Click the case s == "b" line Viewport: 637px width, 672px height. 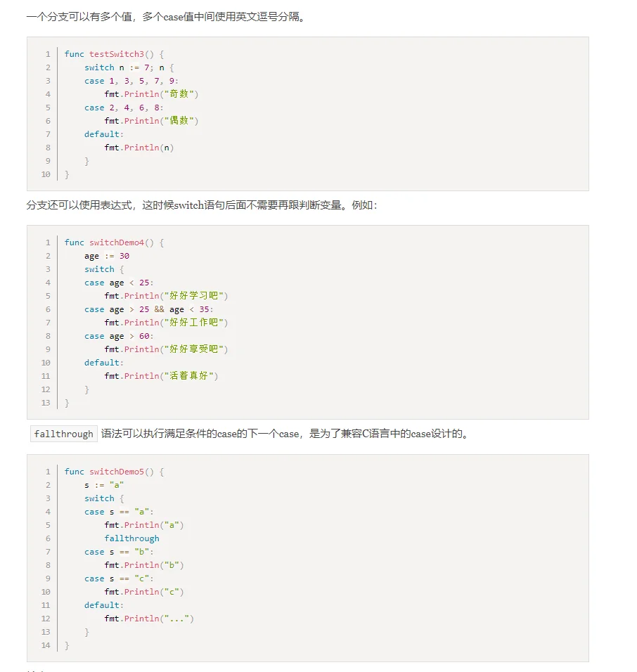(x=119, y=552)
